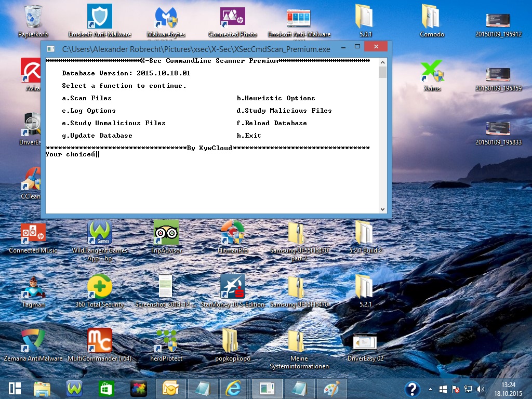Viewport: 532px width, 399px height.
Task: Show hidden tray icons arrow
Action: (431, 389)
